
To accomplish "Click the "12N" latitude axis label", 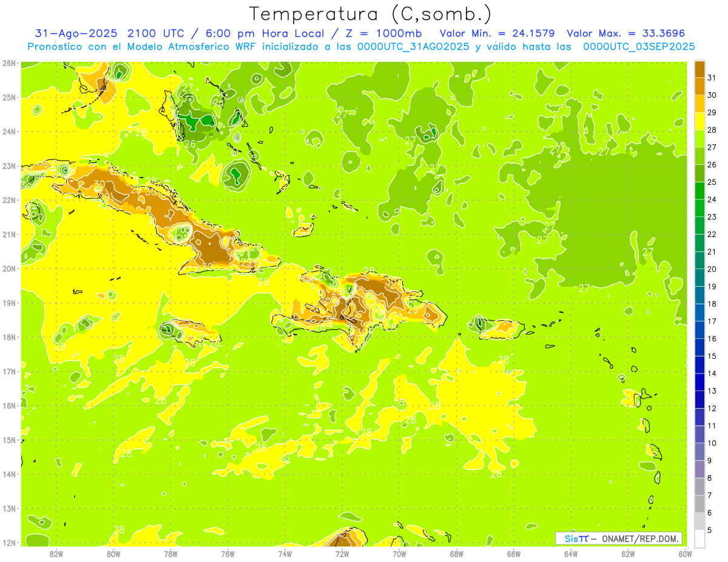I will (8, 543).
